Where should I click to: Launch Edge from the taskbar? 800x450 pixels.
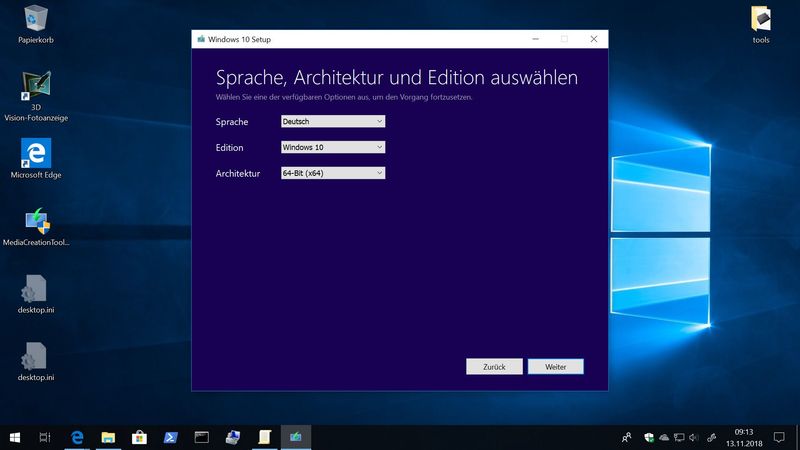(77, 437)
